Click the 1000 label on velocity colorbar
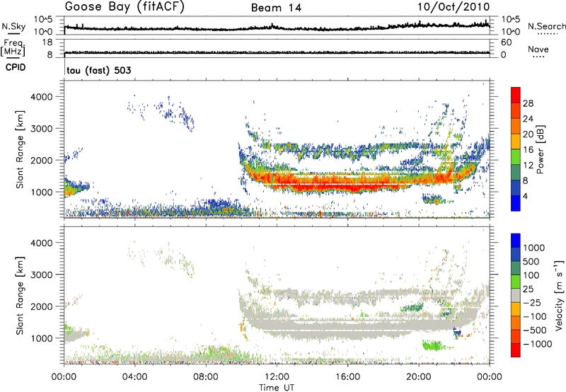Screen dimensions: 566x392 pos(533,248)
